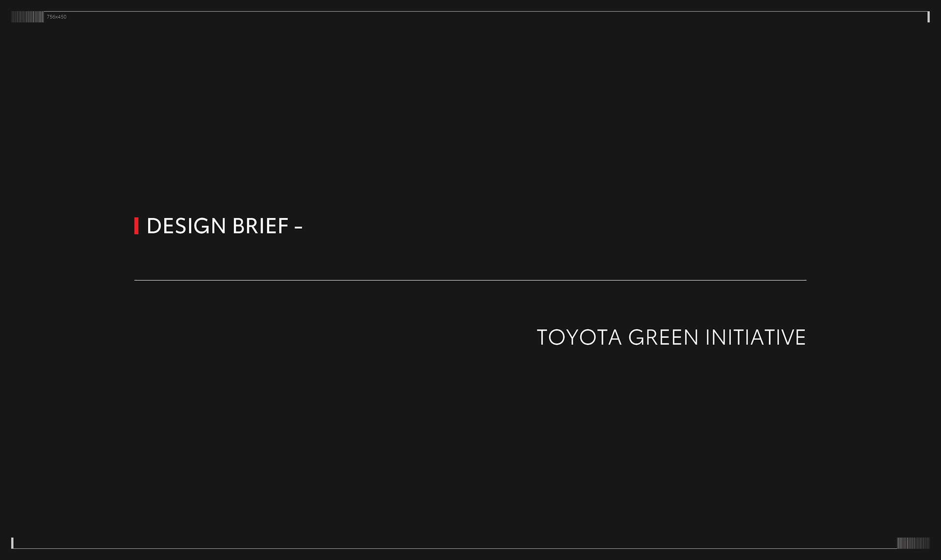Click the 756x450 dimension label
Viewport: 941px width, 560px height.
click(x=56, y=17)
